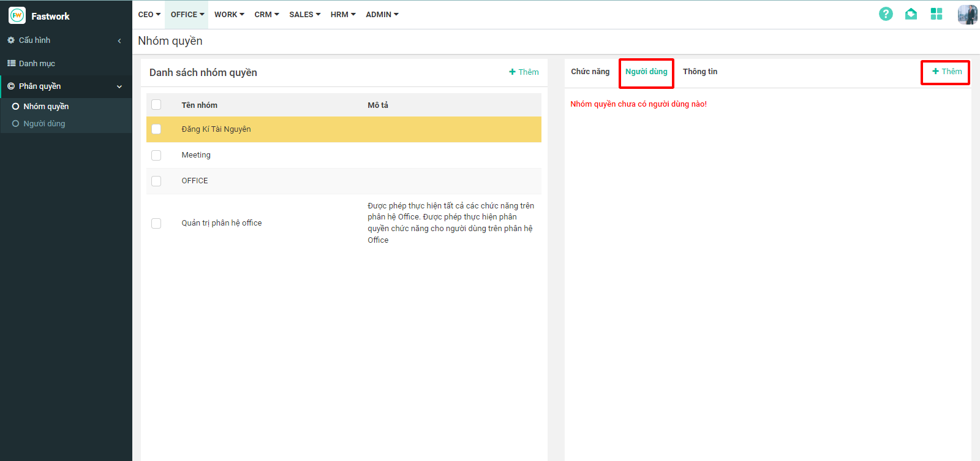
Task: Click the Phân quyền copyright icon
Action: 11,86
